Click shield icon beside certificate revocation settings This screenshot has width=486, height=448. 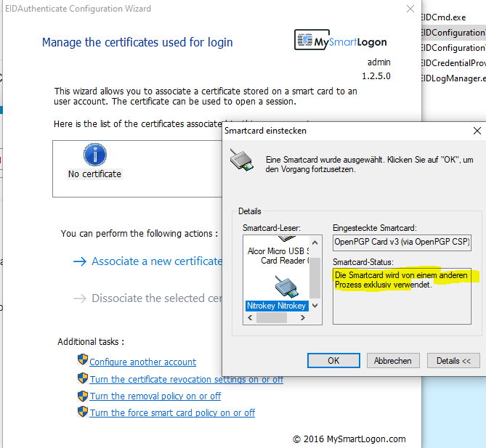(x=83, y=378)
